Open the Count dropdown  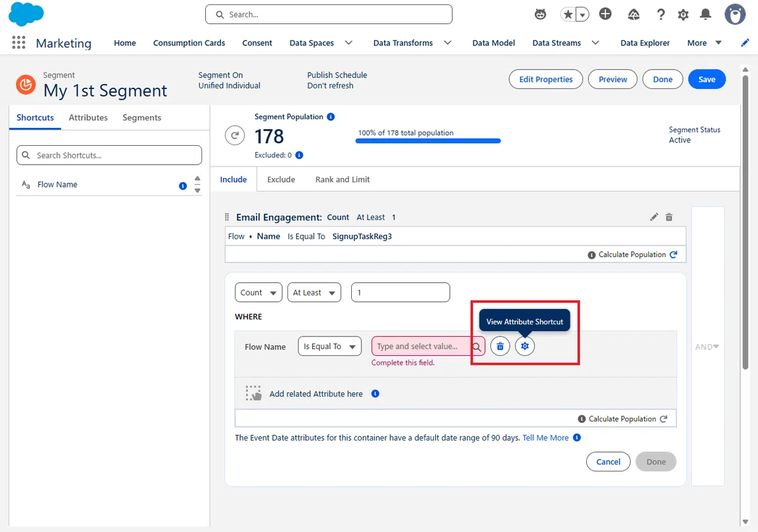pyautogui.click(x=258, y=293)
